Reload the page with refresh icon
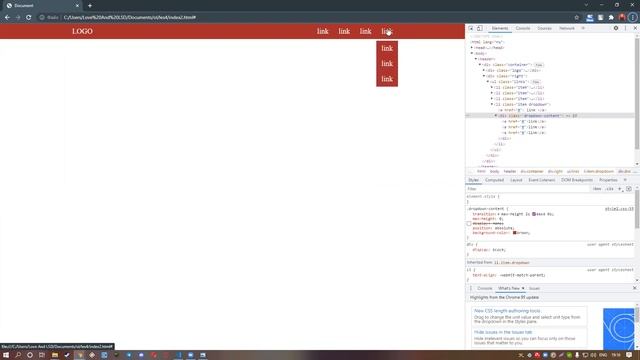Screen dimensions: 640x360 (x=29, y=18)
